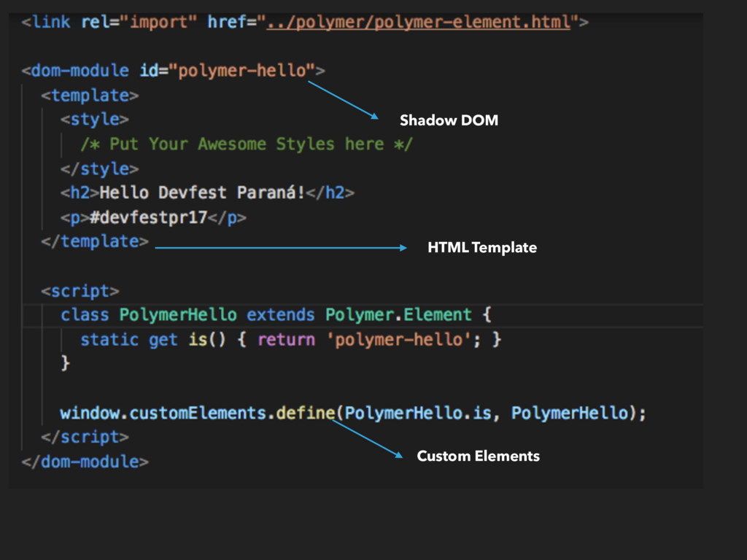Click the 'is()' getter name

pyautogui.click(x=206, y=340)
